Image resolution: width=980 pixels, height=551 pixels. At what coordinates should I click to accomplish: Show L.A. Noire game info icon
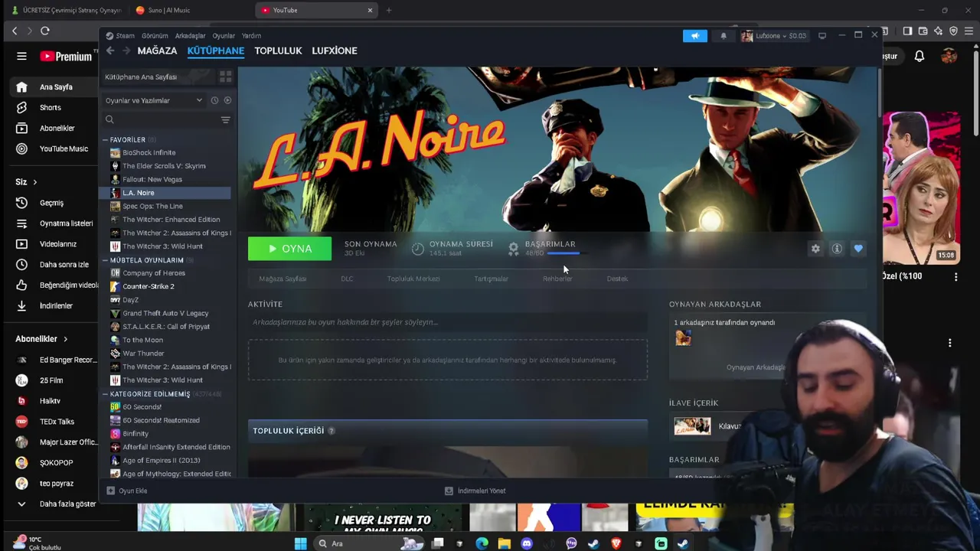click(837, 249)
